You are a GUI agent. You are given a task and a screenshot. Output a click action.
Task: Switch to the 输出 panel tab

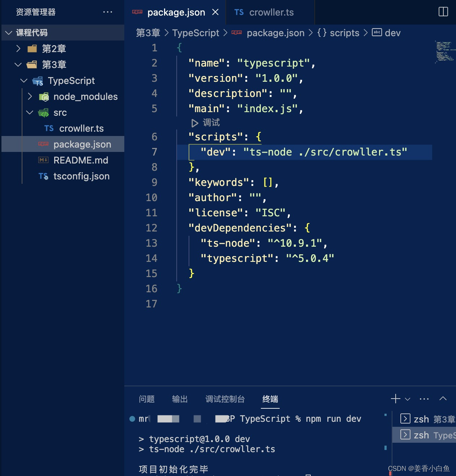(180, 399)
